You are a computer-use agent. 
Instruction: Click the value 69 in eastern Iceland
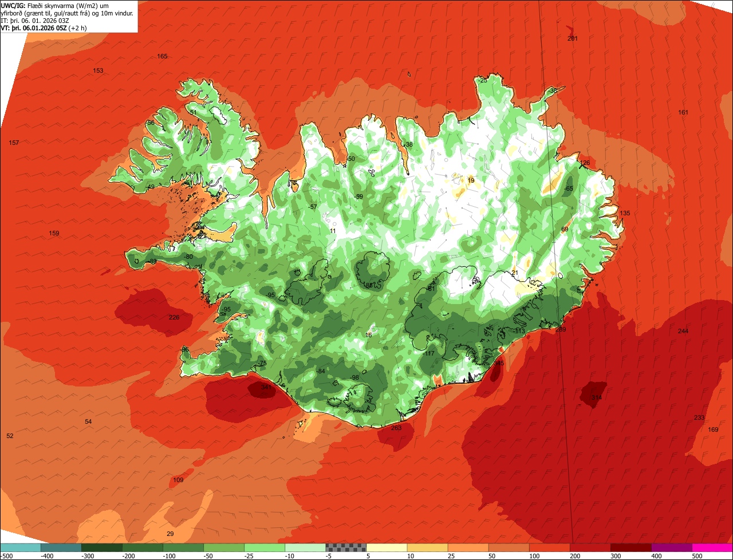click(565, 230)
